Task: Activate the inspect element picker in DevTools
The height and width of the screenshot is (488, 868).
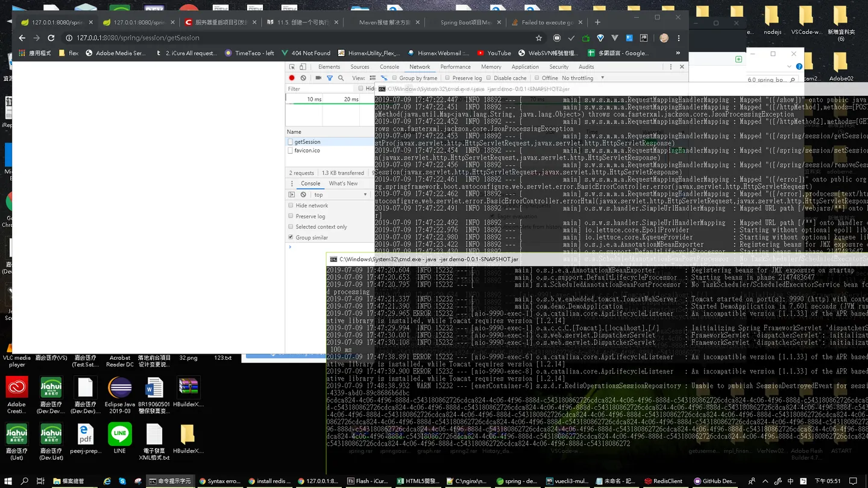Action: 292,67
